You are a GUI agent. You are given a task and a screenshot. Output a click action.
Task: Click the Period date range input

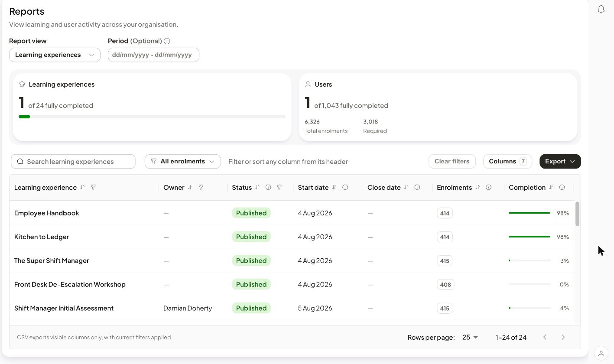point(153,55)
